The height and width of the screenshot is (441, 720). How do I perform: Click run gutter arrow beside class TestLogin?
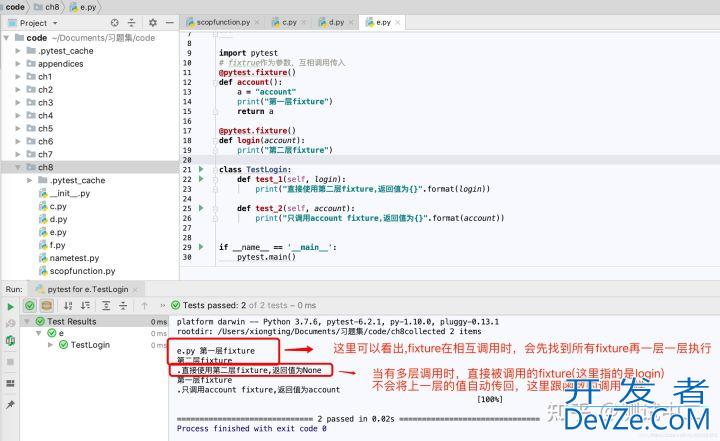tap(201, 169)
